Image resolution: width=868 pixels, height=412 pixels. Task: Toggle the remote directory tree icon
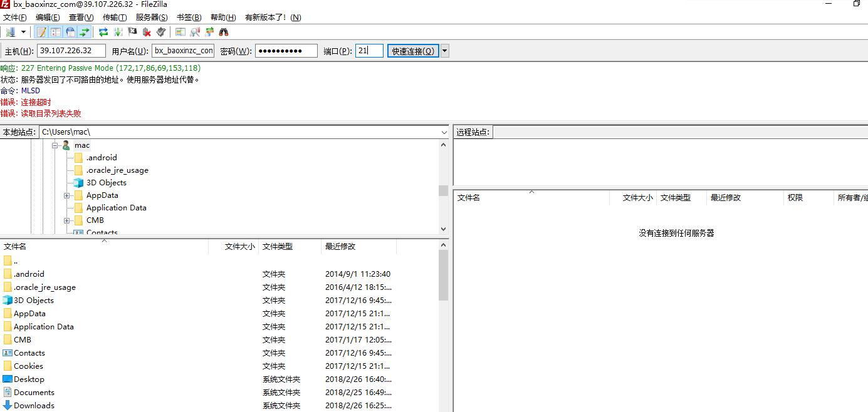tap(70, 32)
